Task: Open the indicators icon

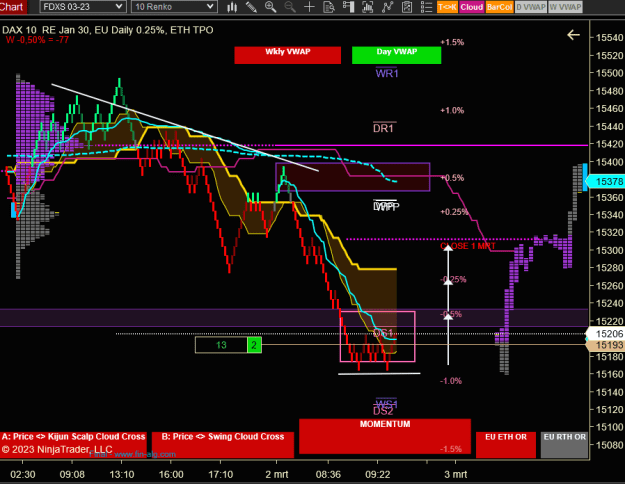Action: click(x=387, y=7)
